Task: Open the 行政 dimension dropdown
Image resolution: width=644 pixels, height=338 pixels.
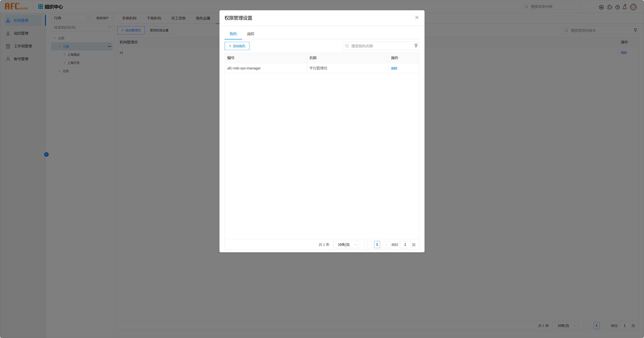Action: tap(71, 18)
